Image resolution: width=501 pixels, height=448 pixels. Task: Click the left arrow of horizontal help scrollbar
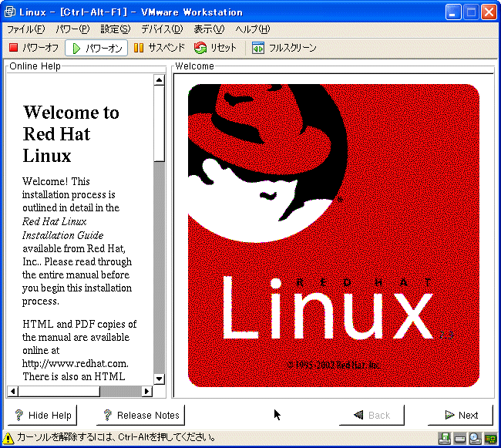tap(13, 391)
